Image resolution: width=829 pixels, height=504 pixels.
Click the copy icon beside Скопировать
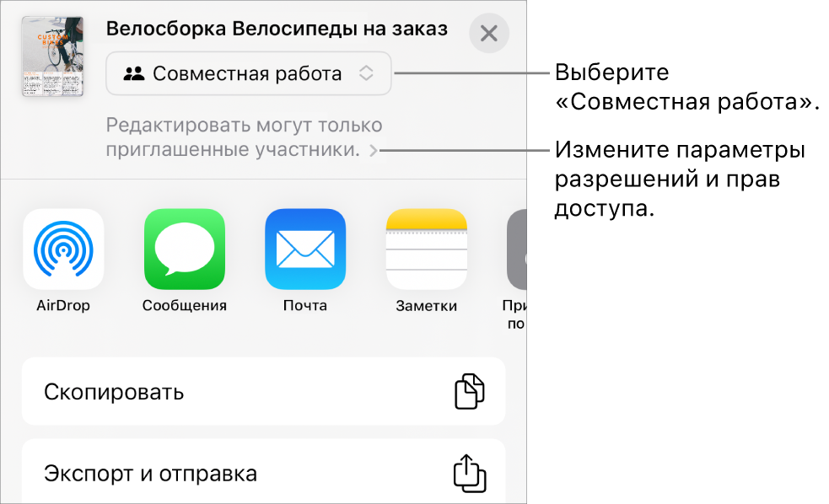(x=470, y=392)
